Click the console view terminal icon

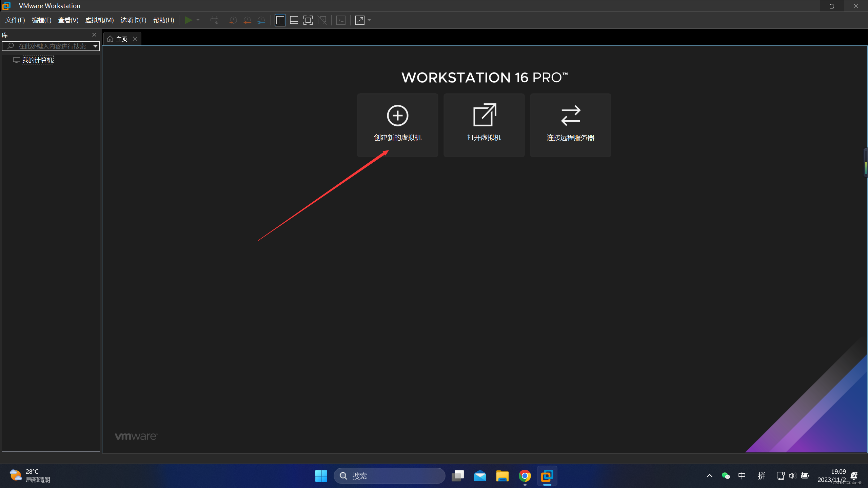(x=341, y=20)
